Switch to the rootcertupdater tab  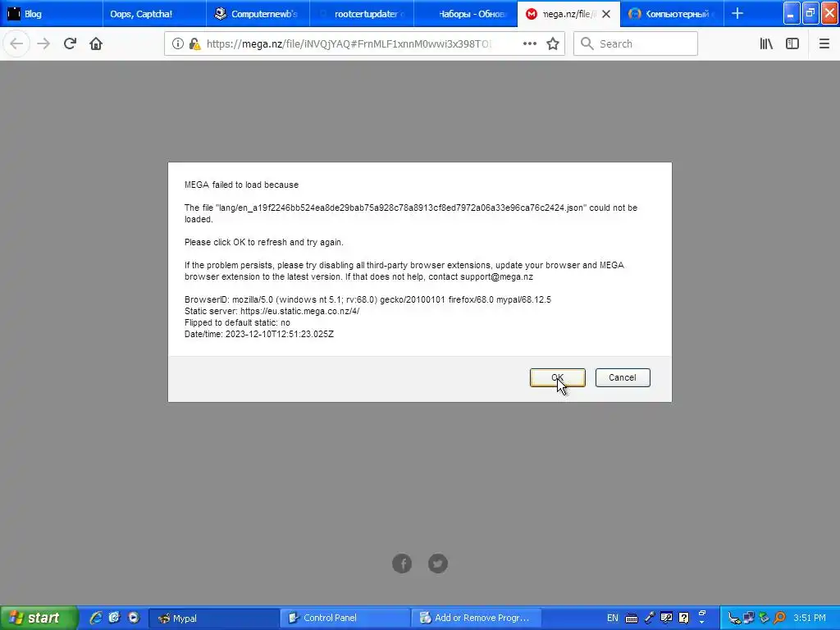362,14
